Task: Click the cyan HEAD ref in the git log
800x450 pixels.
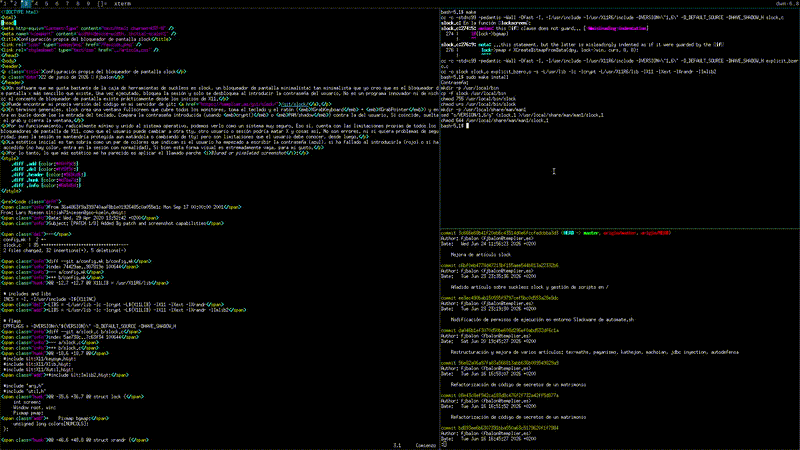Action: pyautogui.click(x=568, y=233)
